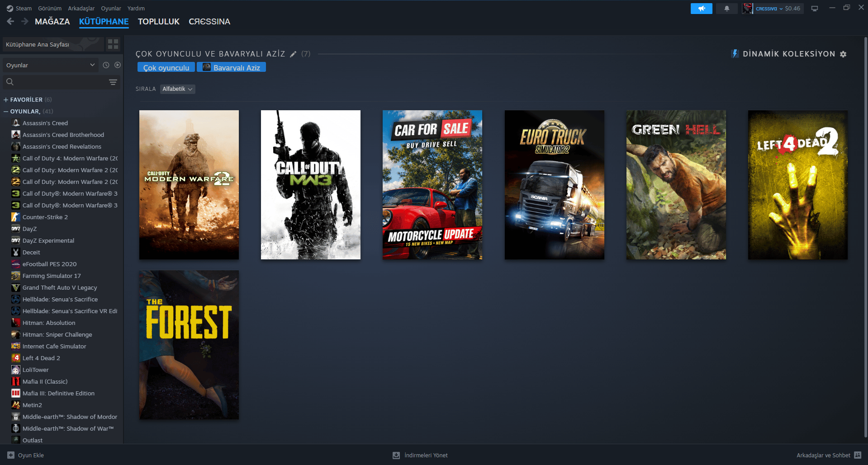
Task: Open the notifications bell
Action: (x=727, y=9)
